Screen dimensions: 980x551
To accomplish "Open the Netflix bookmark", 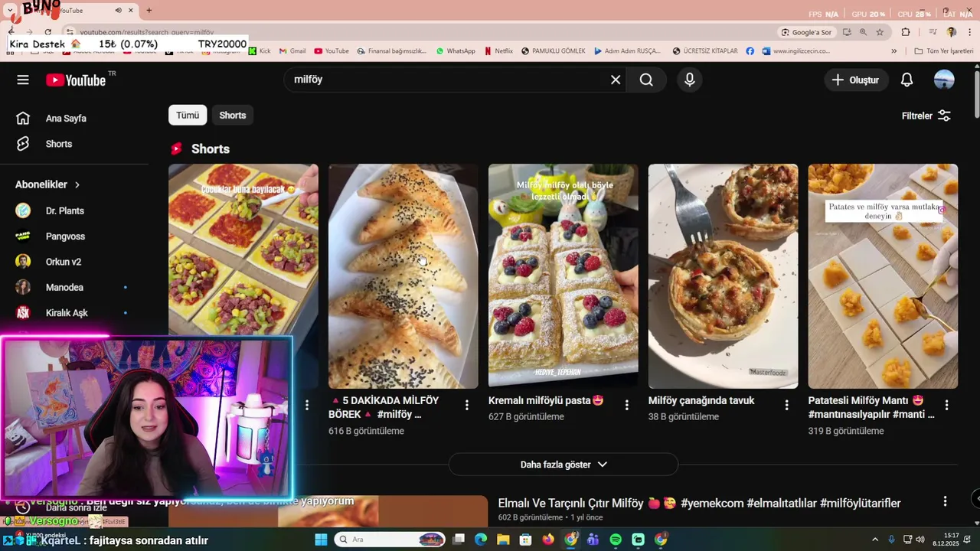I will [498, 51].
